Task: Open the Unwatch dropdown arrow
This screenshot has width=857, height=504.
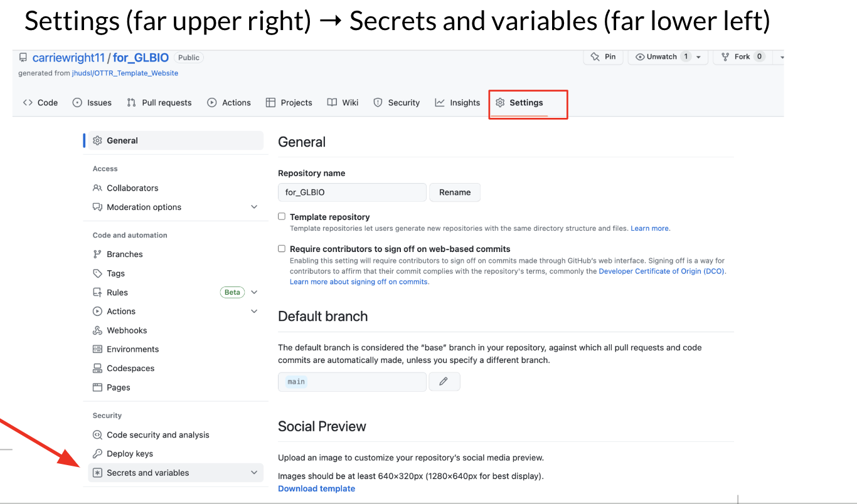Action: (x=699, y=57)
